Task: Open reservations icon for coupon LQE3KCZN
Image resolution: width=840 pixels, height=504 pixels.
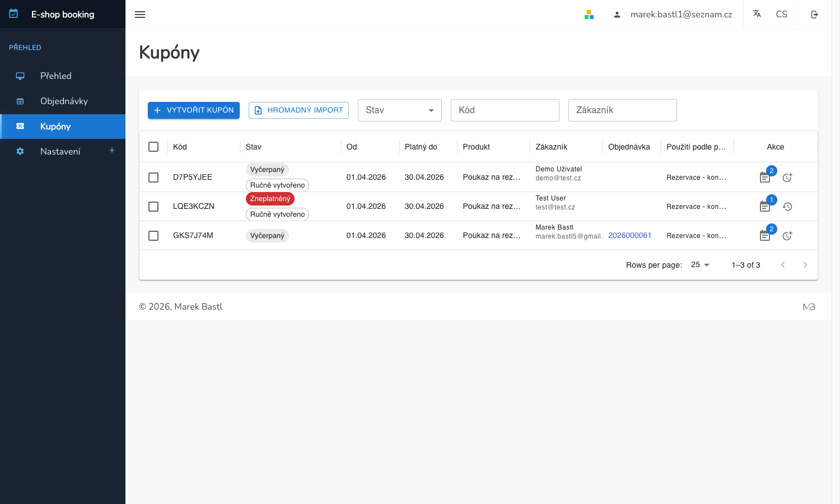Action: click(765, 207)
